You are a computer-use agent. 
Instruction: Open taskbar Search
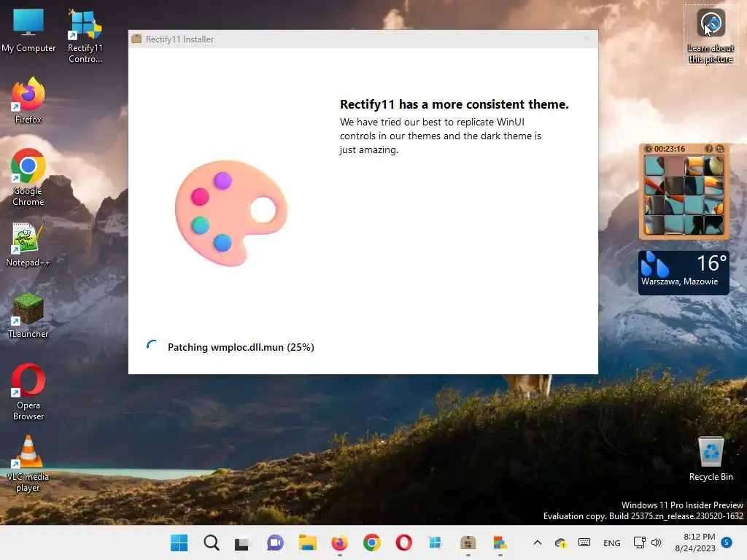(x=211, y=542)
